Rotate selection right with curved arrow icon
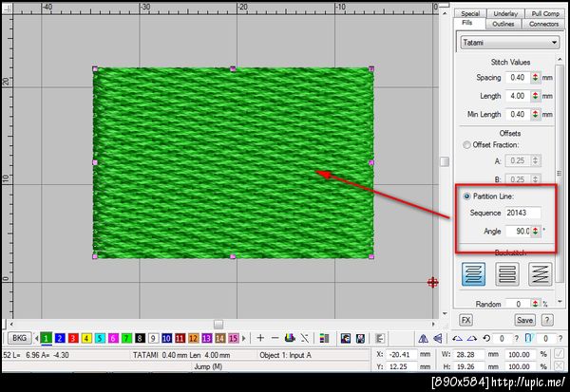Screen dimensions: 570x392 pyautogui.click(x=472, y=339)
